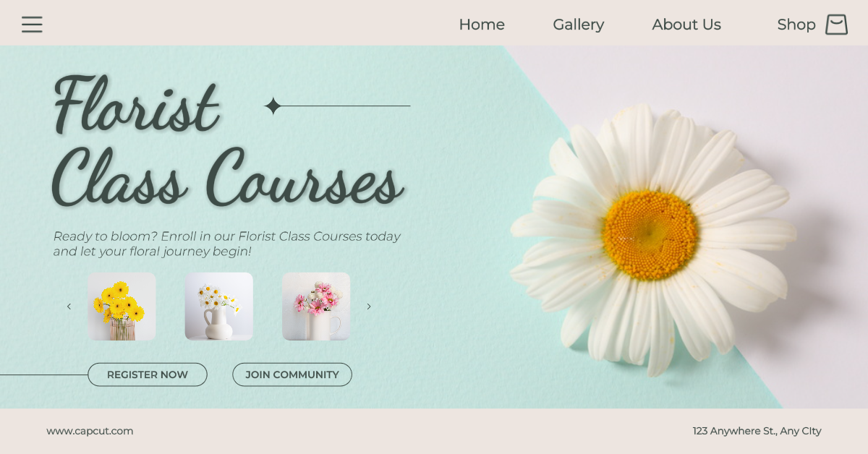Click the 123 Anywhere St. address
The height and width of the screenshot is (454, 868).
click(757, 431)
